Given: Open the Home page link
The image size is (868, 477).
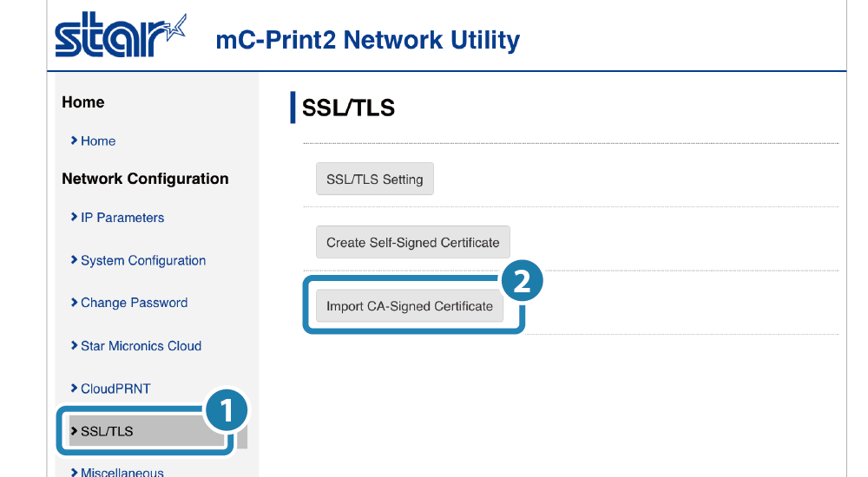Looking at the screenshot, I should (x=98, y=141).
